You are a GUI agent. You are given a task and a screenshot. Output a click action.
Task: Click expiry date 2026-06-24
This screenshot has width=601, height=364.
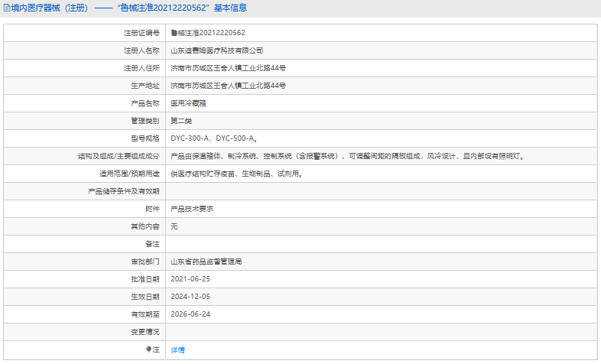click(190, 314)
